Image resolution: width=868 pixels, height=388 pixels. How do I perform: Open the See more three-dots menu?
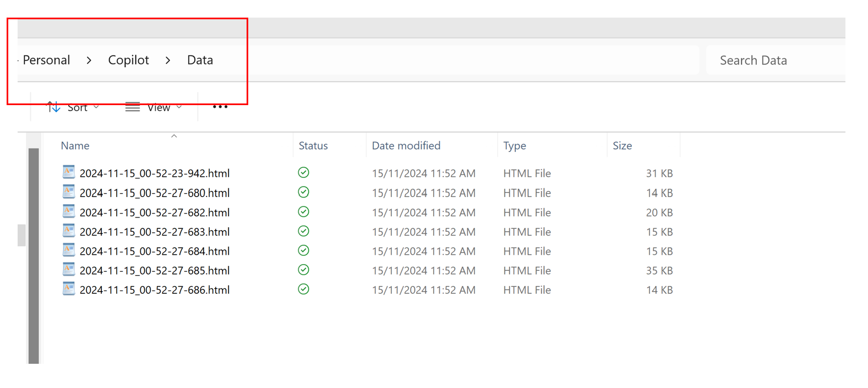point(220,107)
